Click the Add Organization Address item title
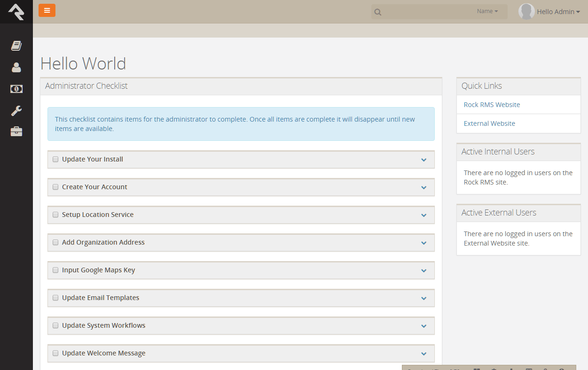 point(103,242)
